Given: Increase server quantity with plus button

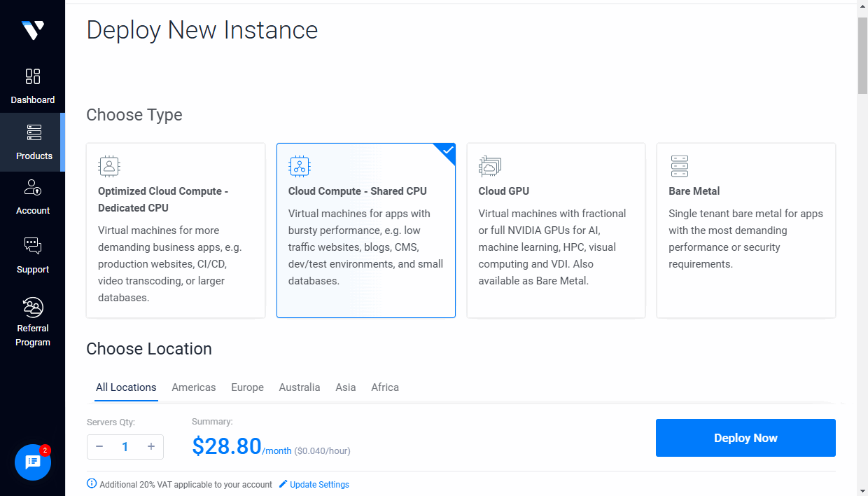Looking at the screenshot, I should coord(151,446).
